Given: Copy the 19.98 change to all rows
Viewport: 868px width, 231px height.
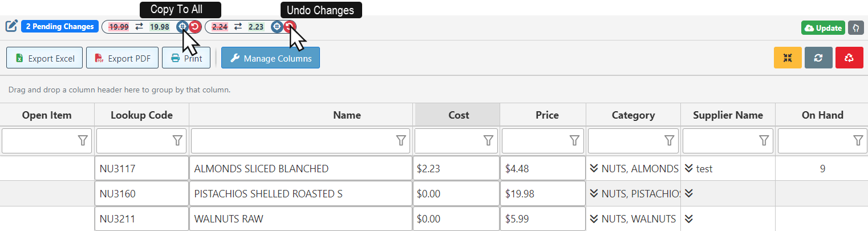Looking at the screenshot, I should 182,27.
